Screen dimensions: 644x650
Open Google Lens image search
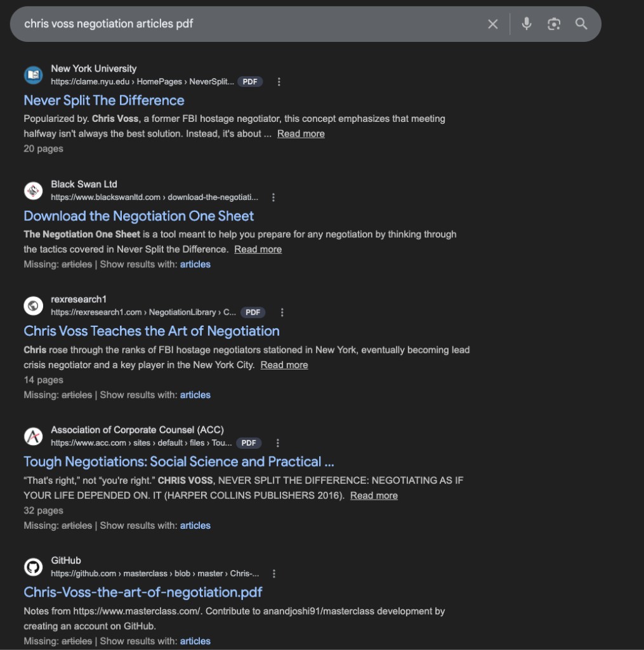[x=554, y=24]
